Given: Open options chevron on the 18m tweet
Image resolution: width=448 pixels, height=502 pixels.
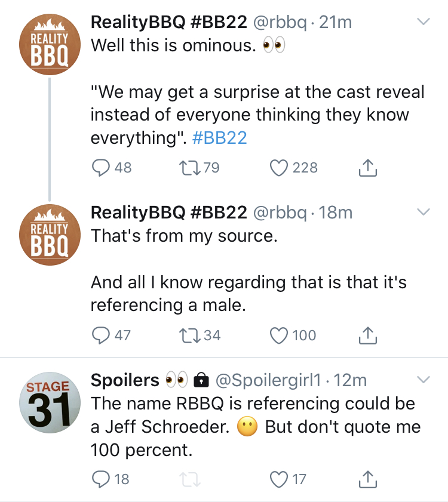Looking at the screenshot, I should pyautogui.click(x=424, y=212).
